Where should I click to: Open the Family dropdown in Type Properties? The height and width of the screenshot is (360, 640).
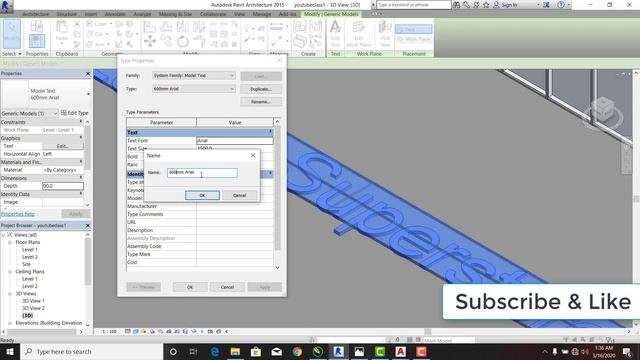point(194,76)
